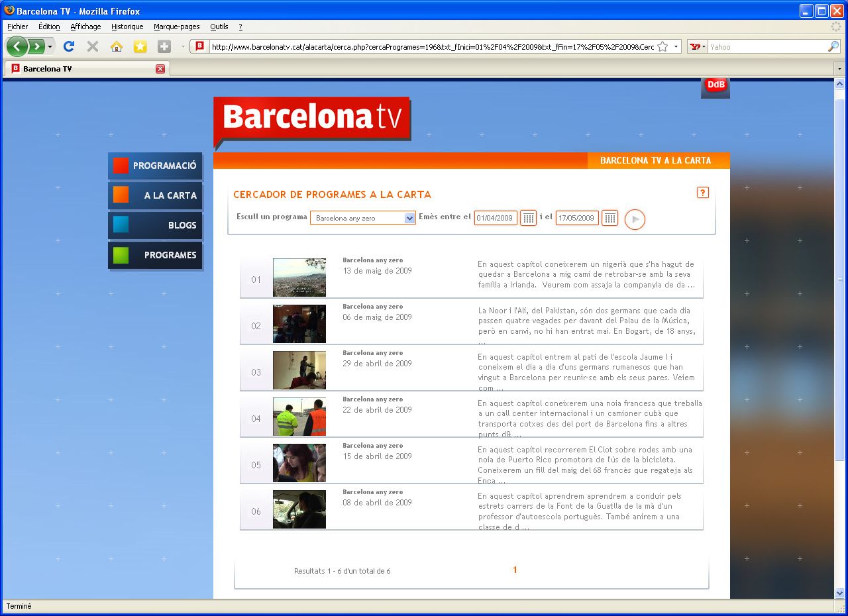This screenshot has height=616, width=848.
Task: Click description about the noia francesa
Action: point(590,419)
